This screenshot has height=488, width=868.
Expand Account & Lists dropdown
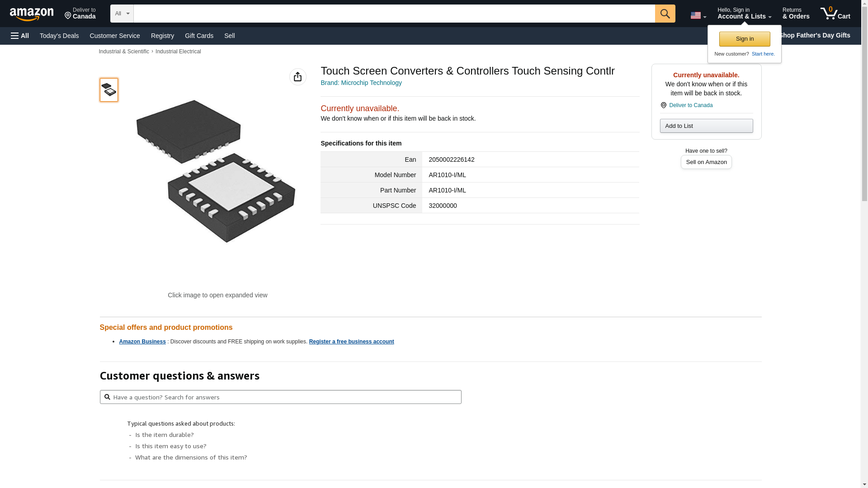coord(744,14)
